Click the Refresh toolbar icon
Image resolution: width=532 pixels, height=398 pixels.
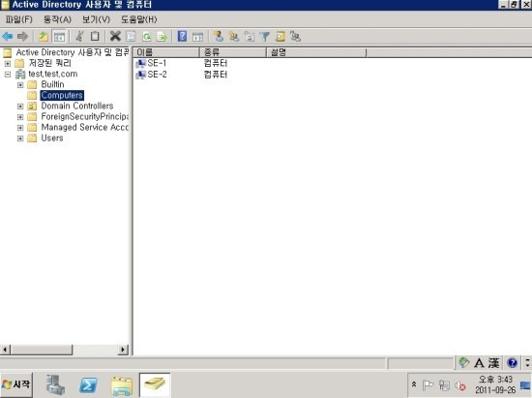point(147,37)
